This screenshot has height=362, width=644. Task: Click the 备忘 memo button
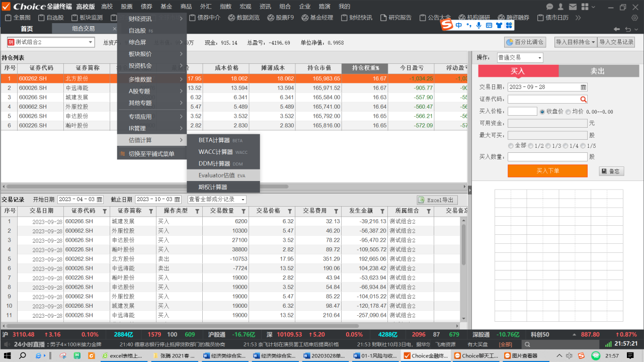pyautogui.click(x=611, y=171)
